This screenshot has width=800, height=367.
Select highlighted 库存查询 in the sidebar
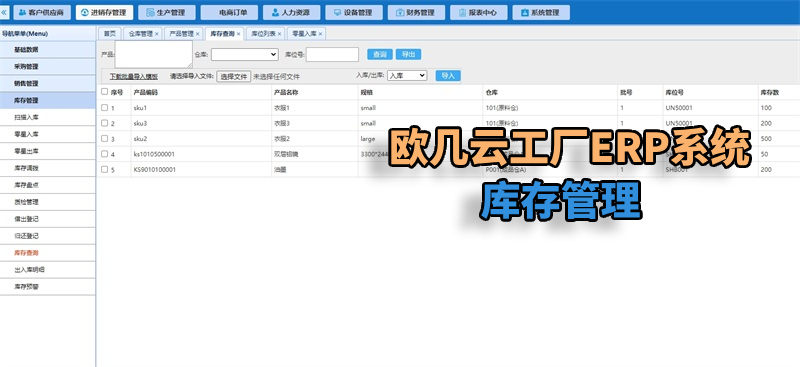[47, 253]
